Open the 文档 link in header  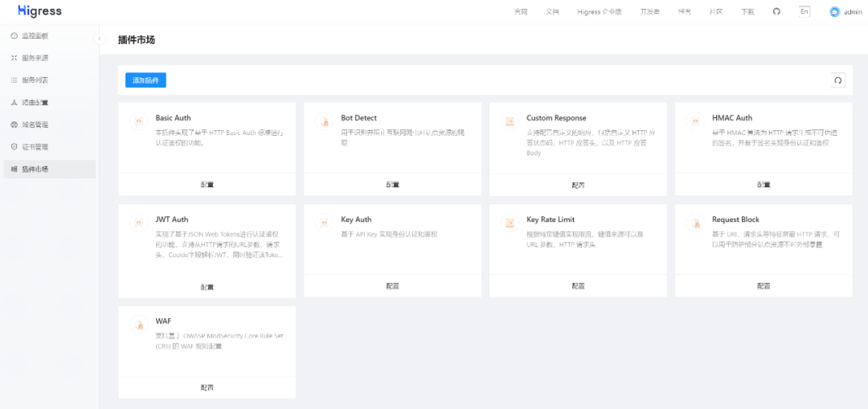pyautogui.click(x=552, y=11)
